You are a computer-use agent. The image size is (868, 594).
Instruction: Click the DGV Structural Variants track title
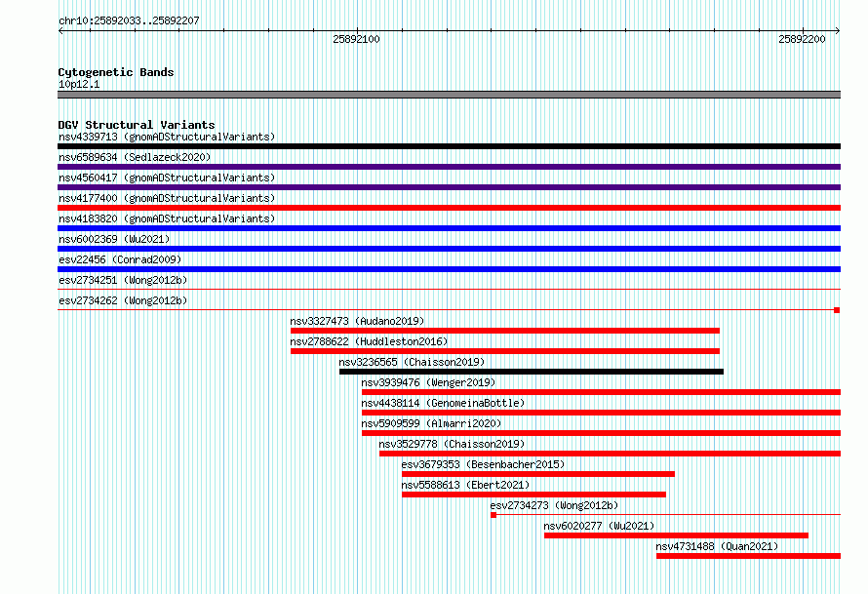pyautogui.click(x=137, y=125)
